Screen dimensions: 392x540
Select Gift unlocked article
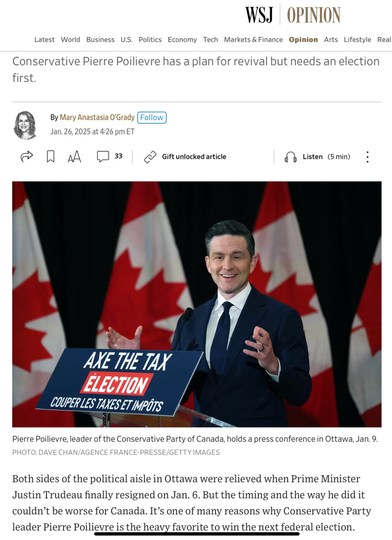194,157
